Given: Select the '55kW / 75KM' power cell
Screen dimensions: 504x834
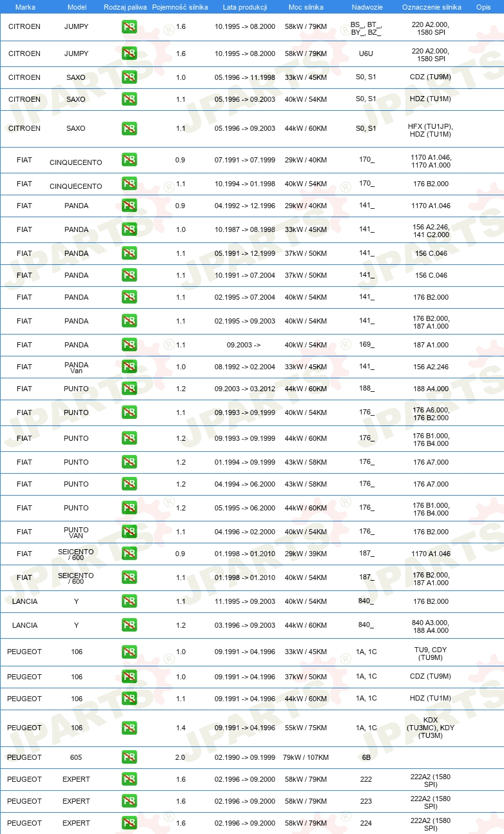Looking at the screenshot, I should tap(305, 728).
